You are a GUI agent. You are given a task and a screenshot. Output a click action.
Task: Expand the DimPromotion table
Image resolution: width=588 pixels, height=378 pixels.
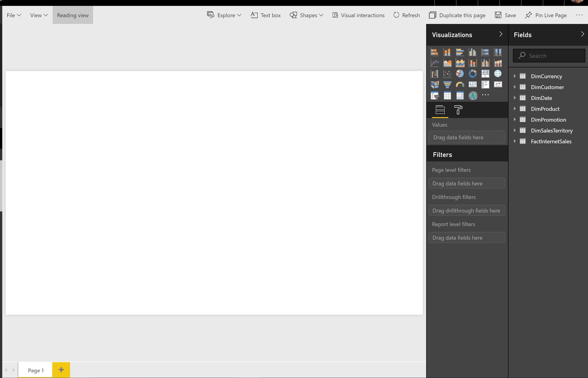(x=515, y=120)
